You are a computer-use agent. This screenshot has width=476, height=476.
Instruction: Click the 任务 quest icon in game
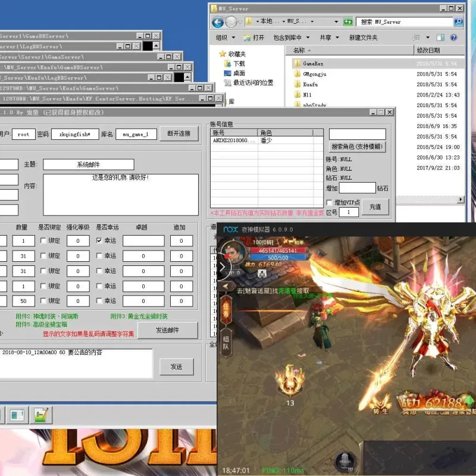226,310
